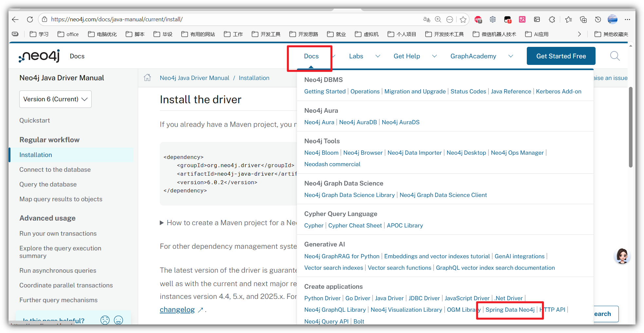Open the Neo4j Query API link

point(326,322)
